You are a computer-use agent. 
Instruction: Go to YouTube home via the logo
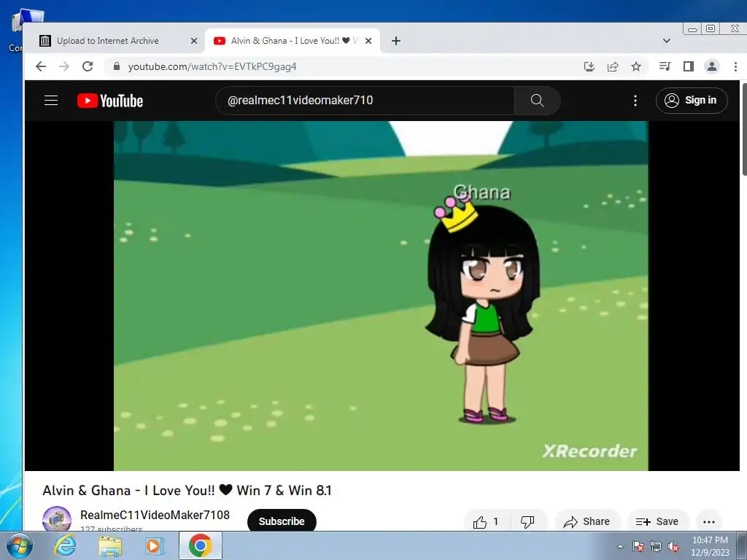110,101
